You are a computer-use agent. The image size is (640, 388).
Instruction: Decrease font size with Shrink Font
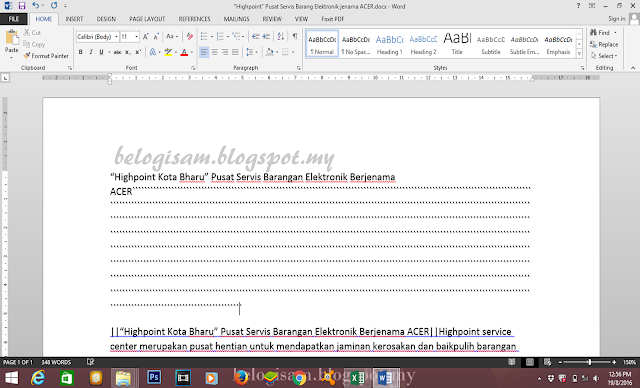tap(156, 37)
